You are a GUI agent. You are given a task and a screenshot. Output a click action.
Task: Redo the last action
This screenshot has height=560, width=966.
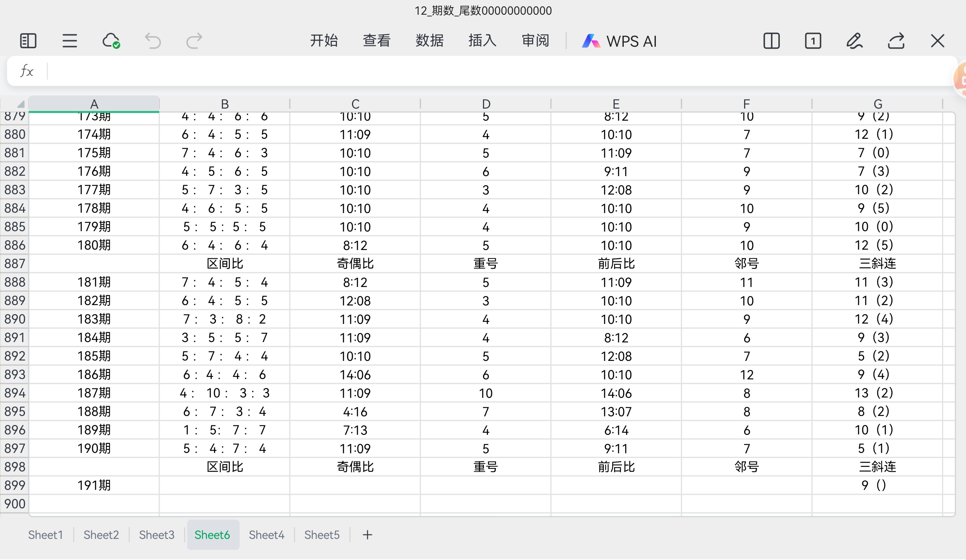coord(194,41)
